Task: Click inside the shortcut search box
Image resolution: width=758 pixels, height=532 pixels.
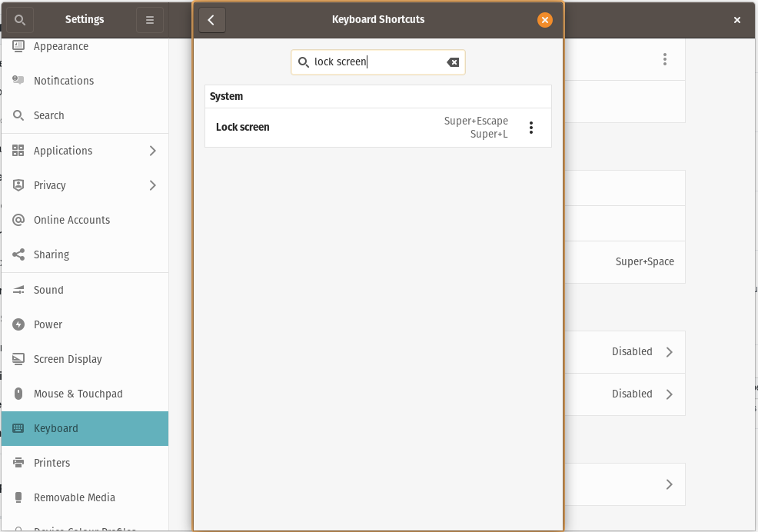Action: [x=369, y=62]
